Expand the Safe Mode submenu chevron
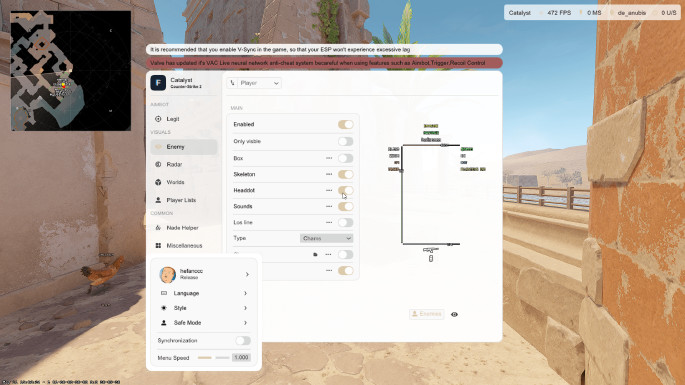The image size is (685, 385). pos(246,323)
